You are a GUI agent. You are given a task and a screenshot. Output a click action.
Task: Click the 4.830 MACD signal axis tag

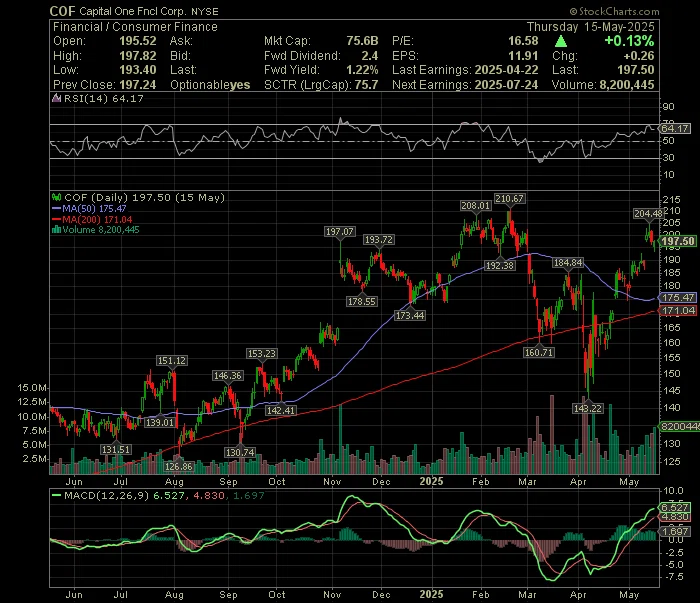(675, 517)
